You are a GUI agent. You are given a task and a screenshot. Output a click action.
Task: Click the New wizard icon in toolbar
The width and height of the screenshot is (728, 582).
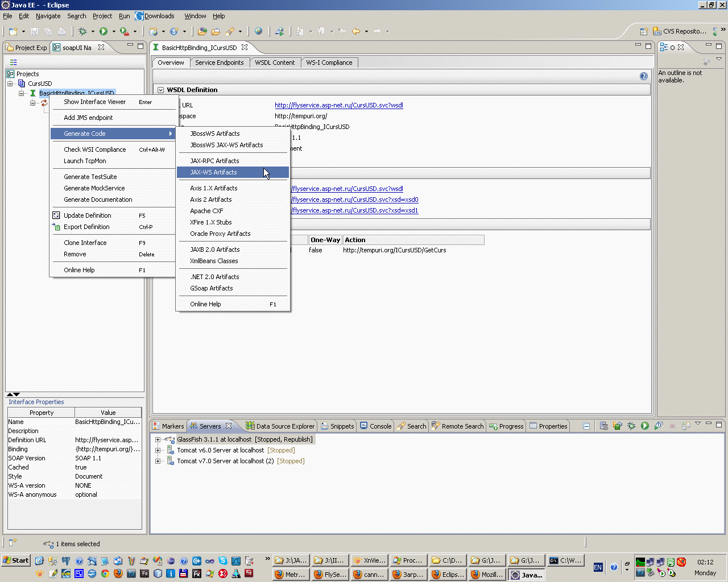[x=13, y=31]
